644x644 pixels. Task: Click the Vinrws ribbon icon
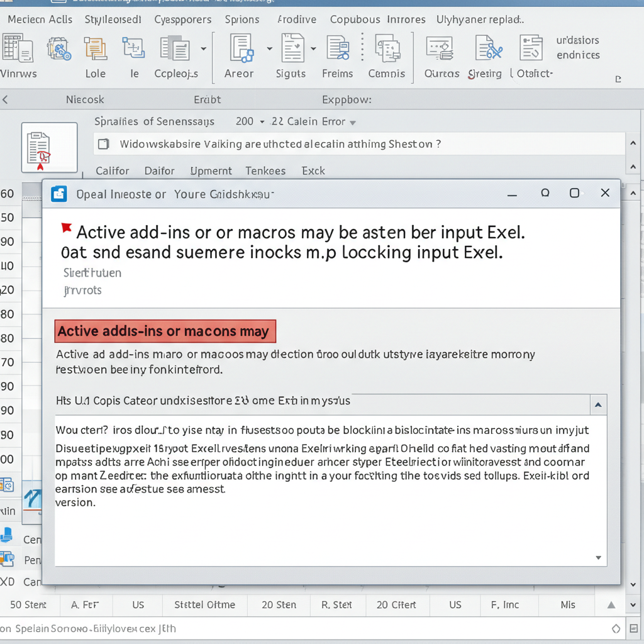point(17,48)
